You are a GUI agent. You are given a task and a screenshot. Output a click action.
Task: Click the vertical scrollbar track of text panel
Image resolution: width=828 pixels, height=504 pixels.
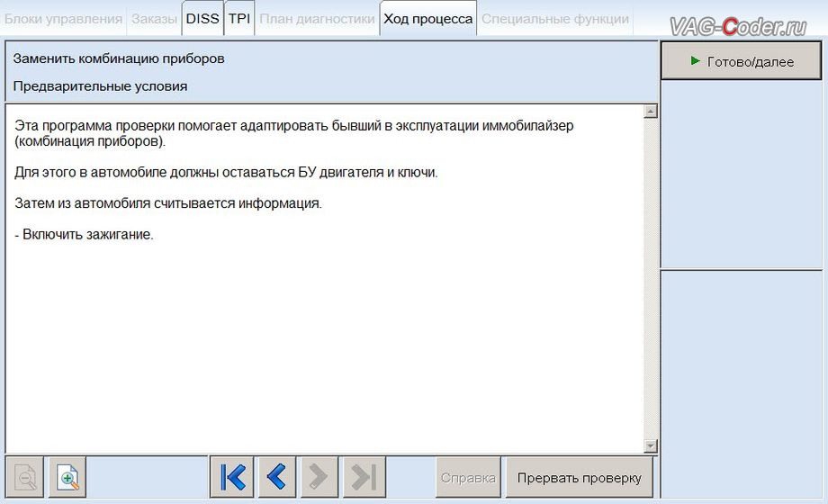click(x=651, y=279)
